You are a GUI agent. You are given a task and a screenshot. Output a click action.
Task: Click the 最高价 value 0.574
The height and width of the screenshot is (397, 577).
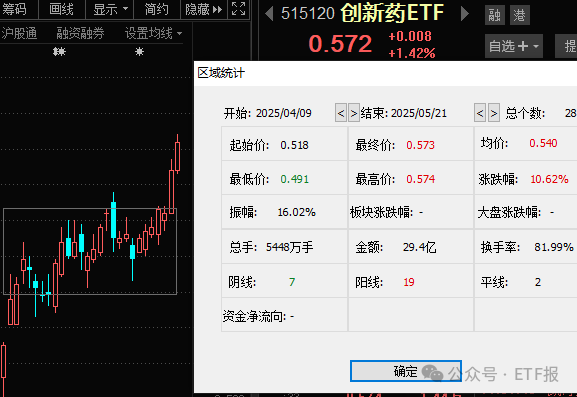point(421,179)
